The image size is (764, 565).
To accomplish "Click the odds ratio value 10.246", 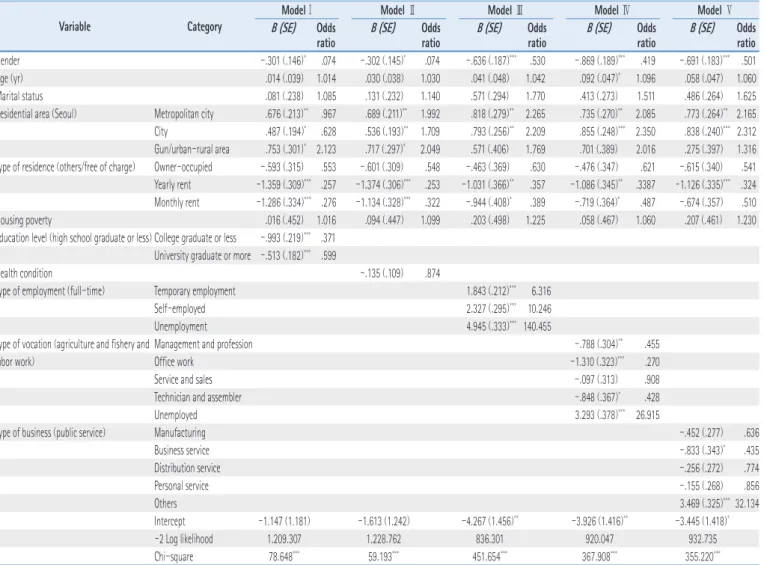I will [x=539, y=309].
